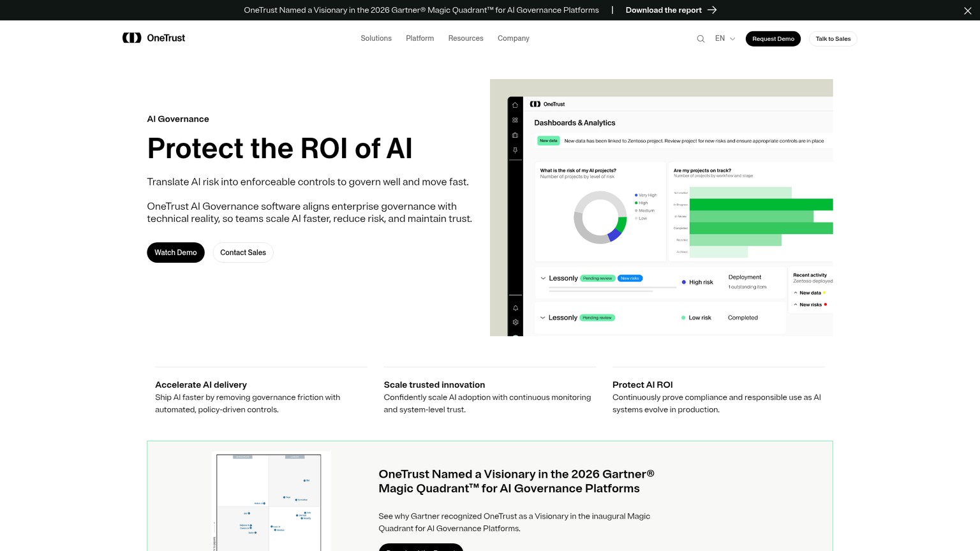Click the Medium legend gray dot

click(636, 210)
